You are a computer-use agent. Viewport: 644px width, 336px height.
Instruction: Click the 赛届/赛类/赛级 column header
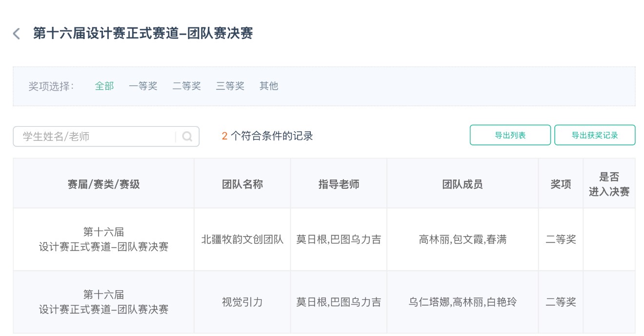pos(103,184)
